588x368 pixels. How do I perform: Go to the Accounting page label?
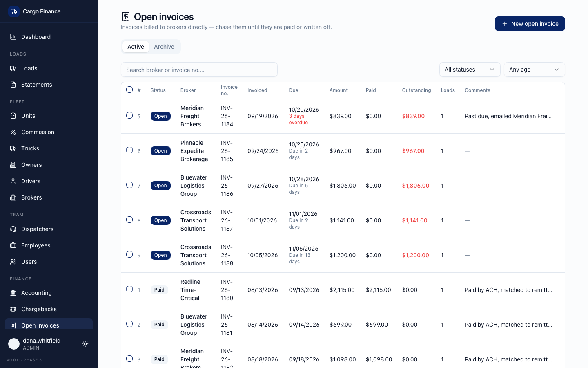point(36,293)
